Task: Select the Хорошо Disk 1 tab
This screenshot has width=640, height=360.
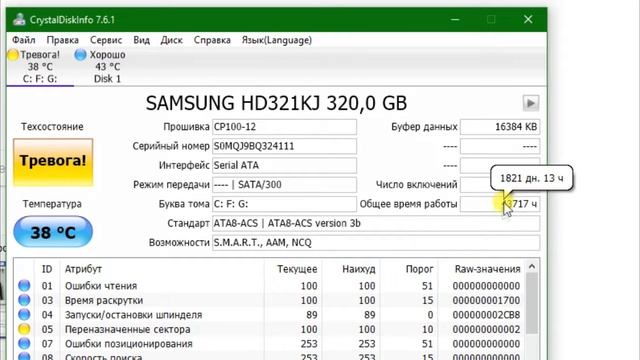Action: tap(107, 67)
